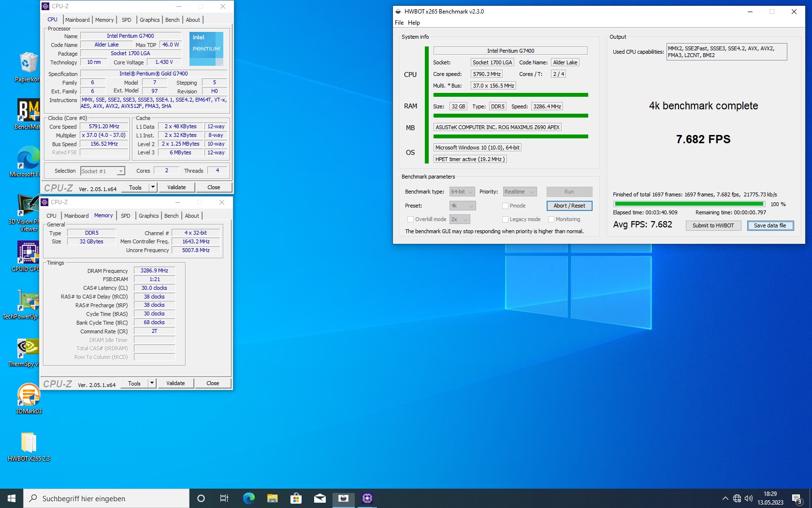Switch to the CPU-Z taskbar icon
812x508 pixels.
(367, 498)
